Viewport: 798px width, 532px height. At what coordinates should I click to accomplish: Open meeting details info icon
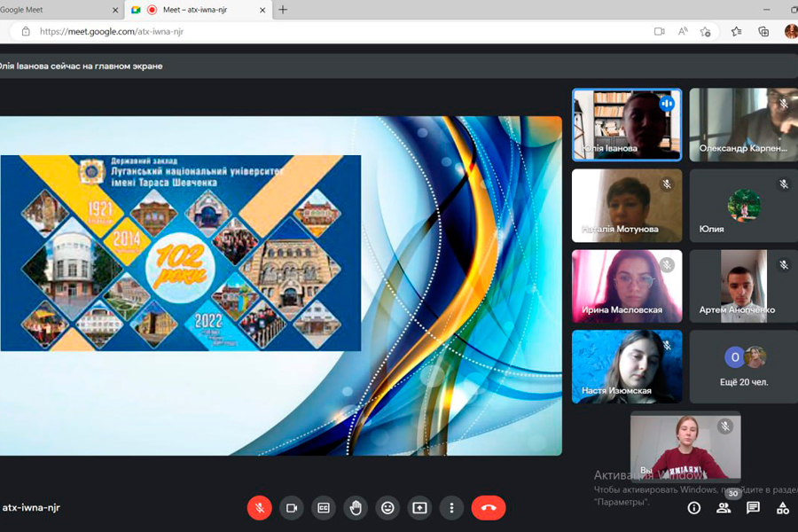[x=694, y=508]
